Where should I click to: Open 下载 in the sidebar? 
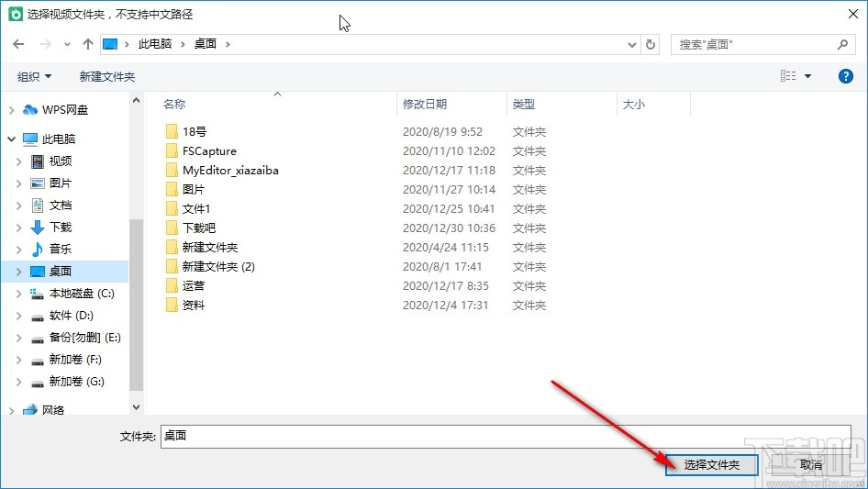pos(61,227)
